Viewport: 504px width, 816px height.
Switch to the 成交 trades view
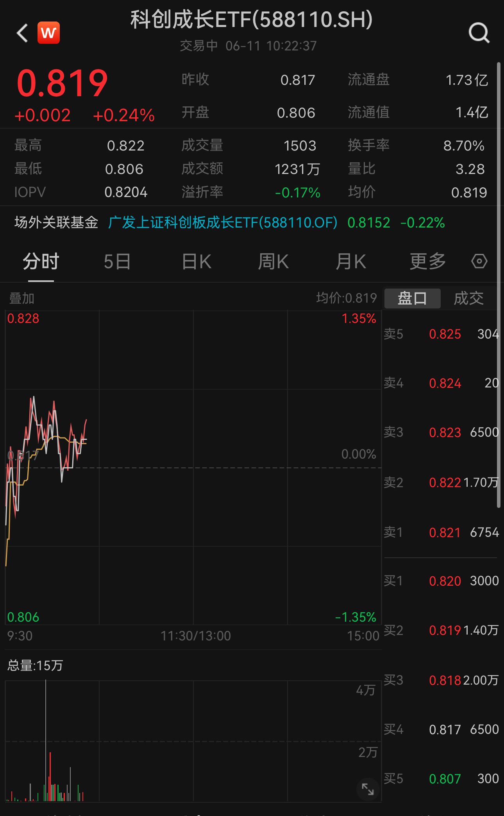[468, 298]
